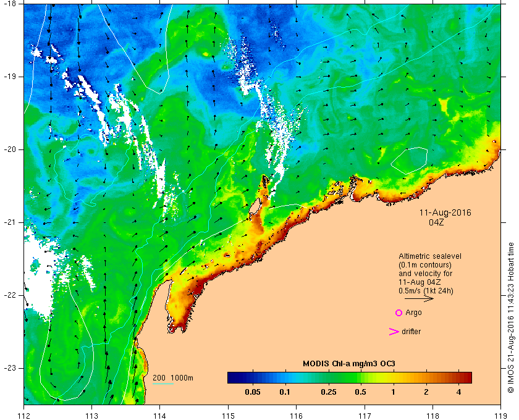Click the latitude axis label '-20'
This screenshot has width=519, height=420.
click(x=9, y=149)
